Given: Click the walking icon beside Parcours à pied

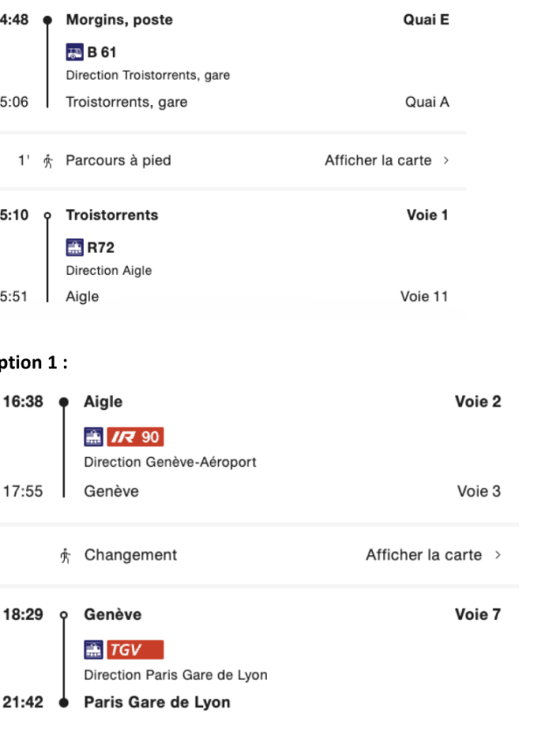Looking at the screenshot, I should 47,161.
